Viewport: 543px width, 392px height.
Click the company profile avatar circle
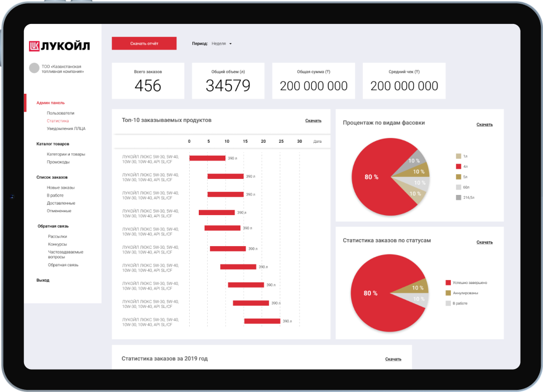pyautogui.click(x=34, y=68)
